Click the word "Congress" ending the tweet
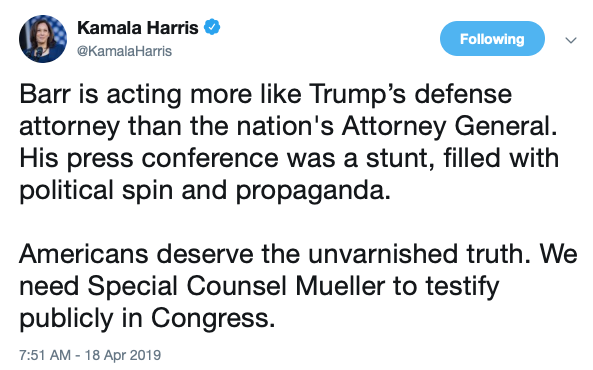The height and width of the screenshot is (370, 593). pyautogui.click(x=210, y=319)
